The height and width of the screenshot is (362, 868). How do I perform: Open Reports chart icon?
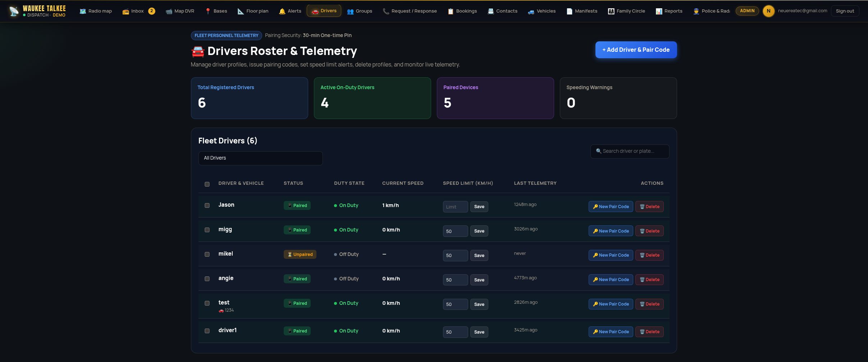[659, 12]
